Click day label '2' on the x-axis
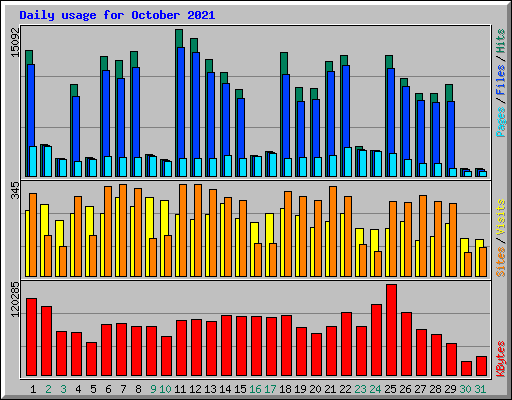The height and width of the screenshot is (400, 512). coord(48,389)
